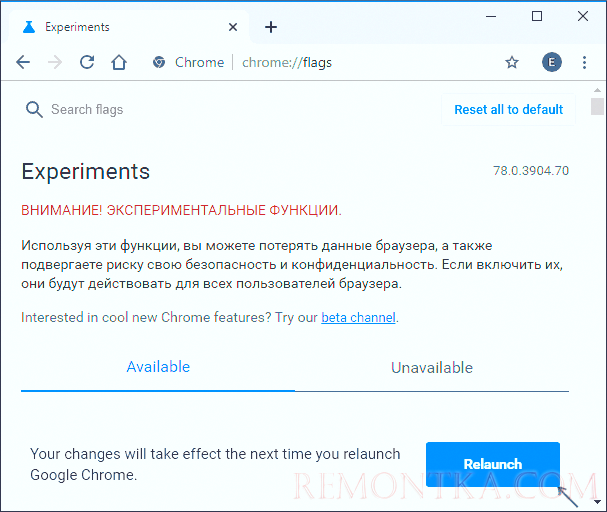
Task: Reload the chrome://flags page
Action: coord(87,62)
